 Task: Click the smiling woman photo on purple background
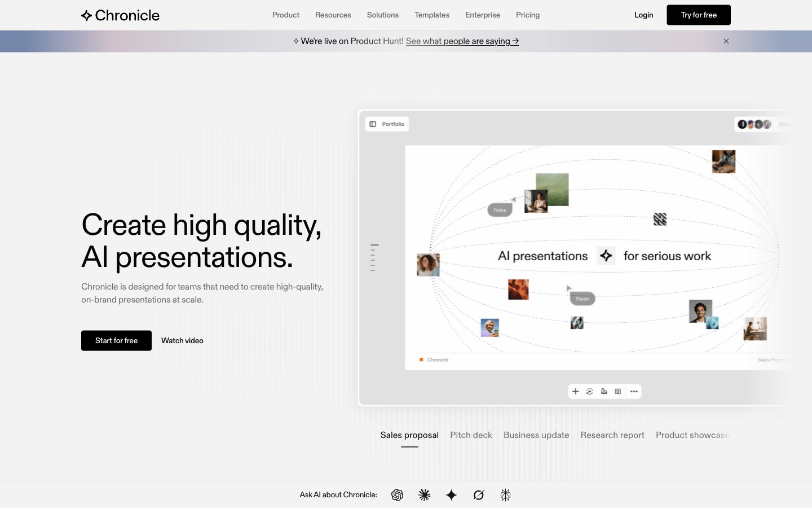click(x=489, y=327)
